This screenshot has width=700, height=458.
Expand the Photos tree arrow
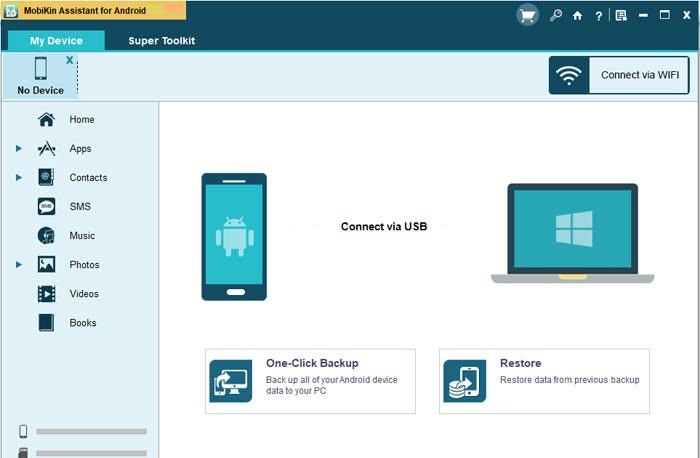pos(19,264)
